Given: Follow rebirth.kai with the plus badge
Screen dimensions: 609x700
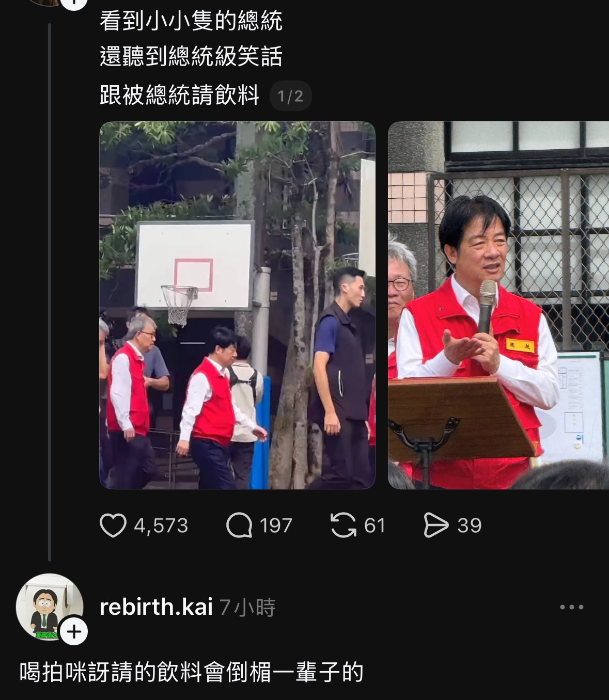Looking at the screenshot, I should 74,632.
